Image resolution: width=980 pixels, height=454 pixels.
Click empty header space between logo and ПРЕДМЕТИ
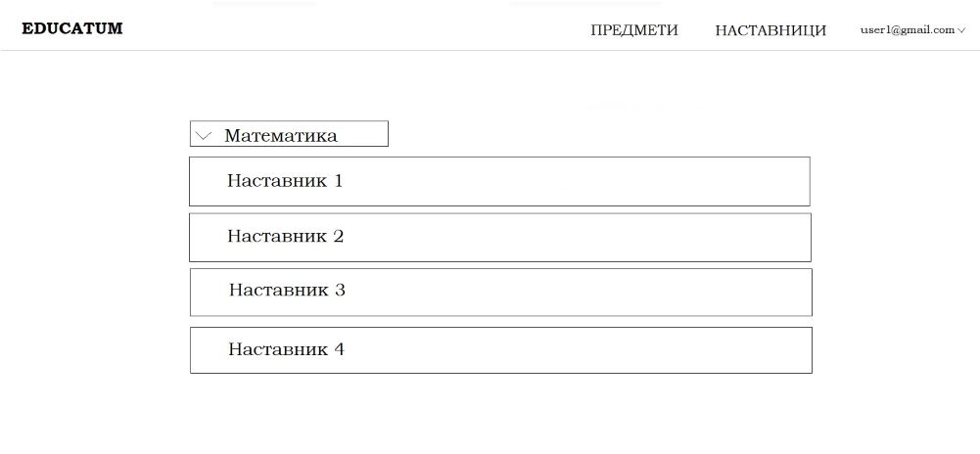coord(352,28)
